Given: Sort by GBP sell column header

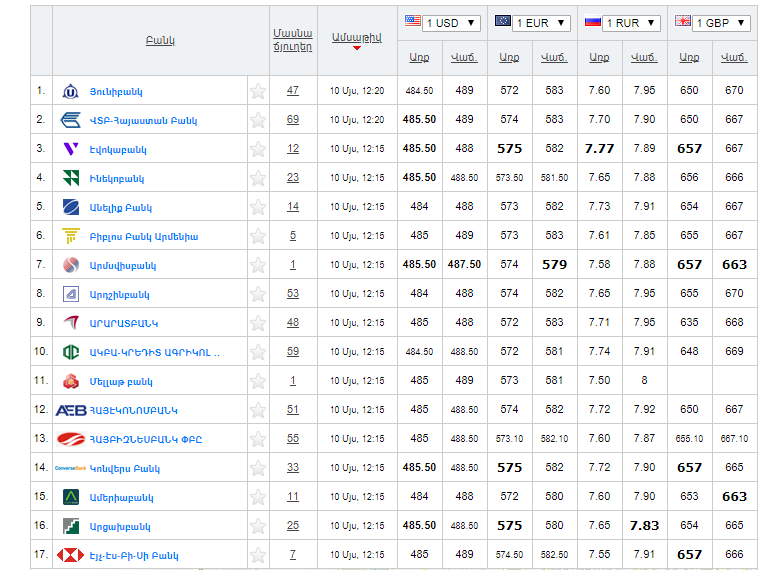Looking at the screenshot, I should pyautogui.click(x=735, y=57).
